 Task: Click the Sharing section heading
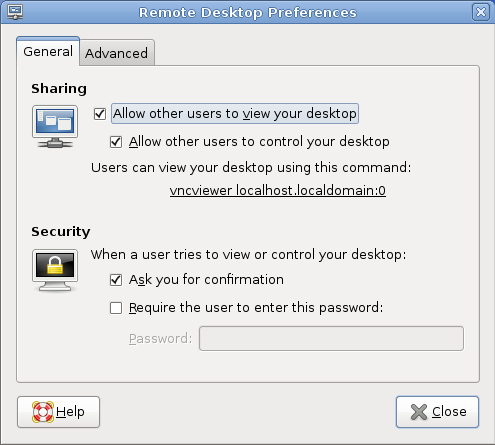point(59,89)
